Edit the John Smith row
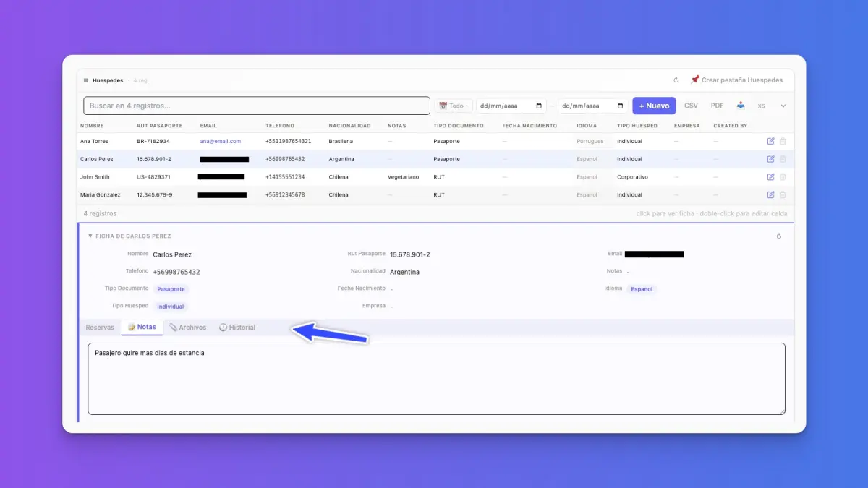Screen dimensions: 868x488 tap(770, 176)
